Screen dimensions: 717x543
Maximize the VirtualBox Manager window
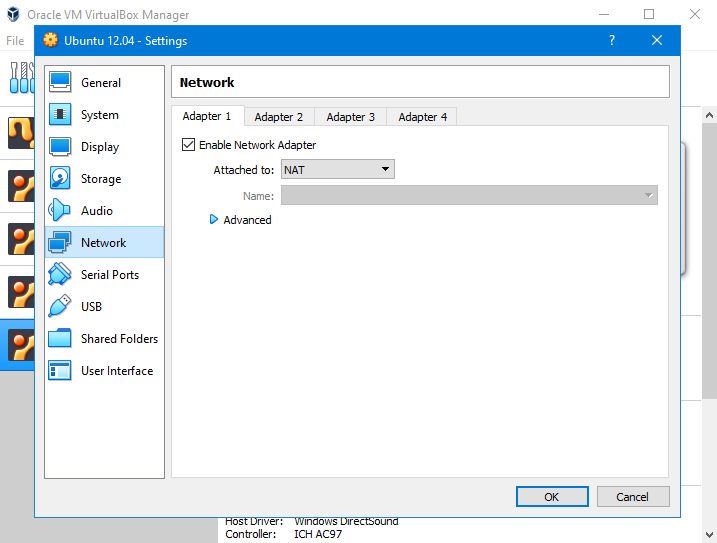coord(649,14)
